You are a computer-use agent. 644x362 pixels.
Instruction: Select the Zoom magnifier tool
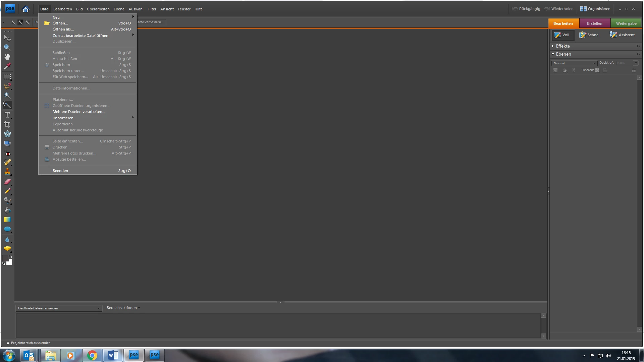coord(7,47)
